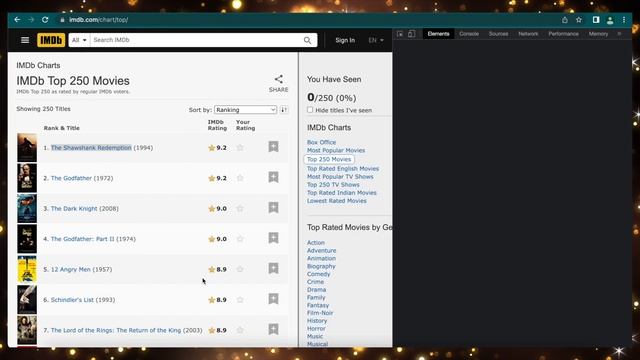Click the Sign In button
This screenshot has height=360, width=640.
click(x=345, y=40)
